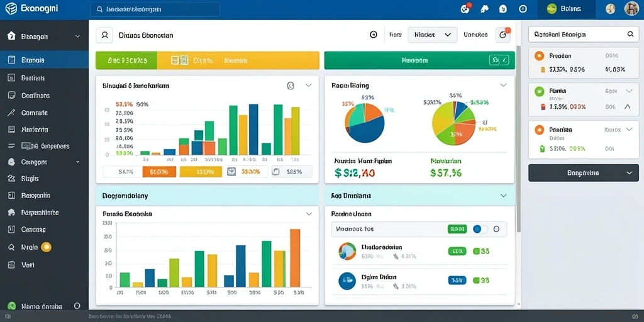Switch to the green tab above bar chart
The image size is (644, 322).
click(126, 60)
